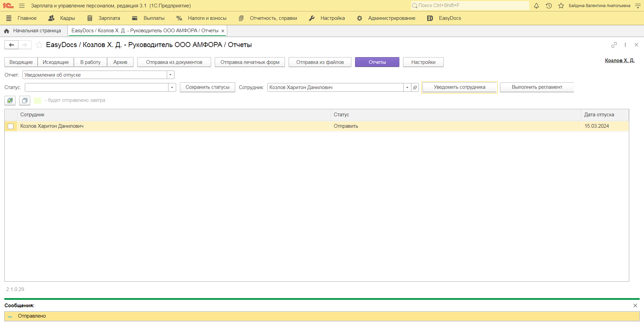This screenshot has height=325, width=644.
Task: Switch to Начальная страница tab
Action: pyautogui.click(x=33, y=31)
